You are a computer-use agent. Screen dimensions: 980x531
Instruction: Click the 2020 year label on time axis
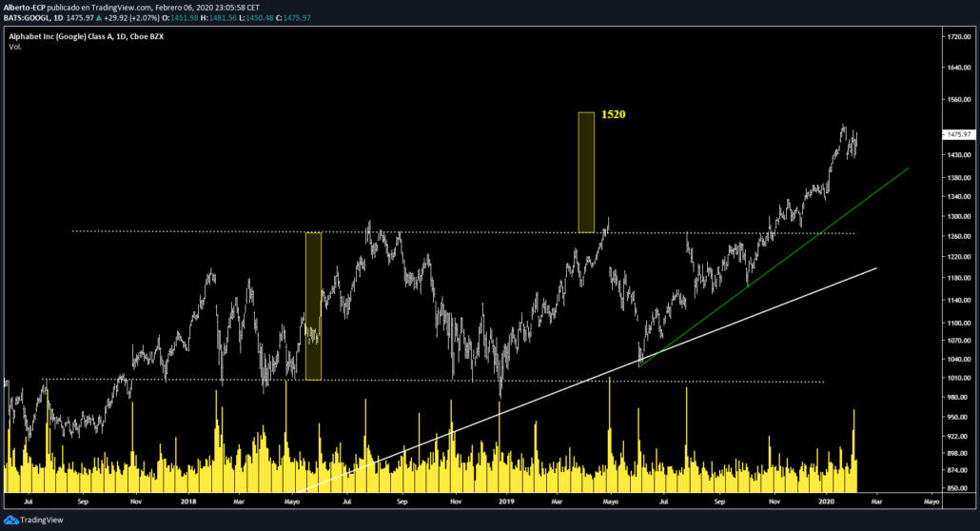coord(826,501)
